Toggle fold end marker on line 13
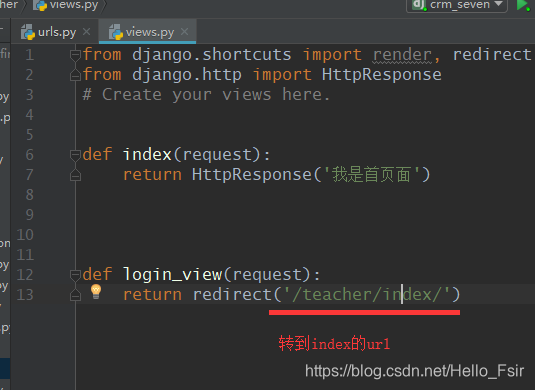The height and width of the screenshot is (390, 535). [x=75, y=295]
